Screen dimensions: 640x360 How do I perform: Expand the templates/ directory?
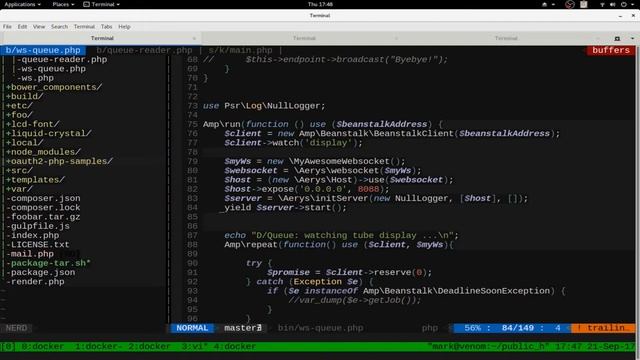point(35,180)
